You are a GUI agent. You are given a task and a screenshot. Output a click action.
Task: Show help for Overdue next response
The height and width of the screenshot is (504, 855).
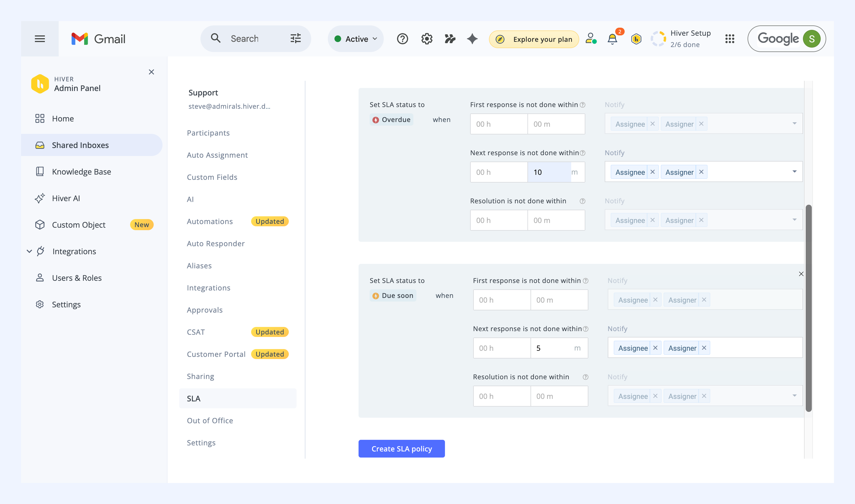[x=582, y=153]
